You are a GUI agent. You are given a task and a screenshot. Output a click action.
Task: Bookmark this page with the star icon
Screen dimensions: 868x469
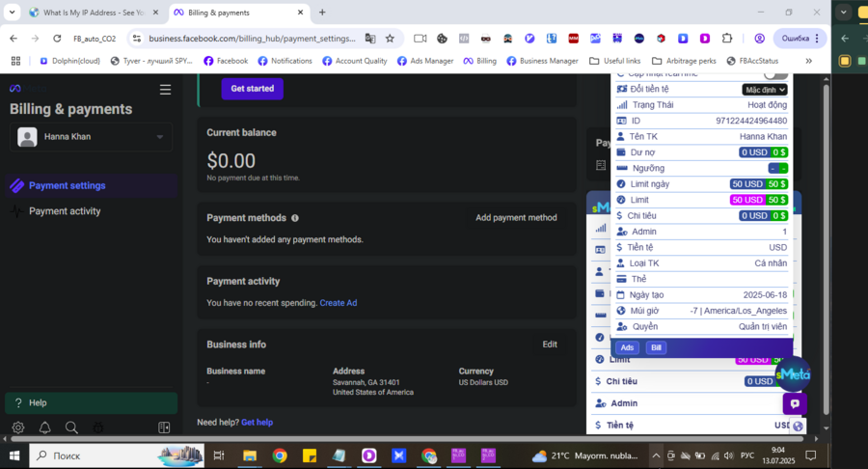[x=390, y=39]
